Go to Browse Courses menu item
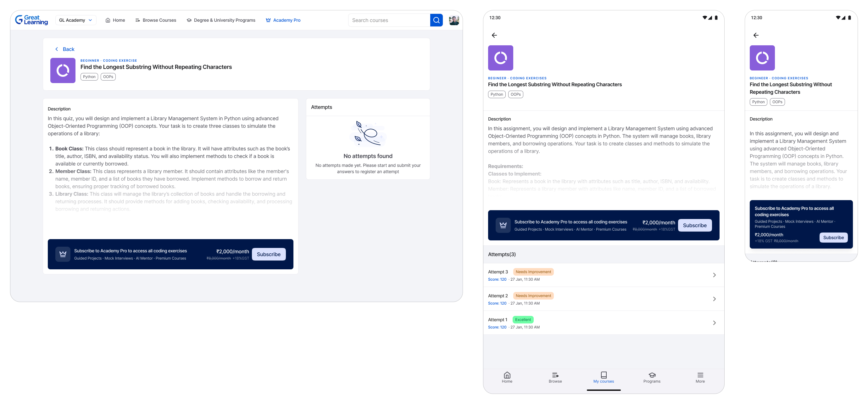 coord(156,20)
